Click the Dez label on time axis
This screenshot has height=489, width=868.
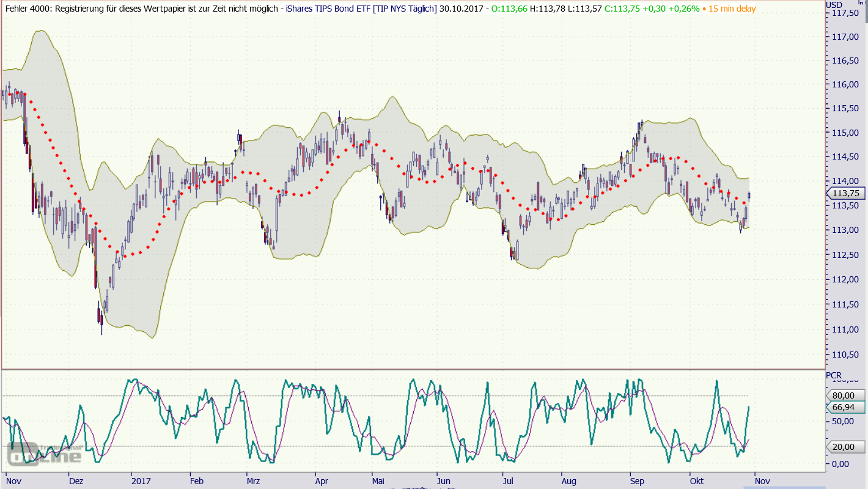76,481
